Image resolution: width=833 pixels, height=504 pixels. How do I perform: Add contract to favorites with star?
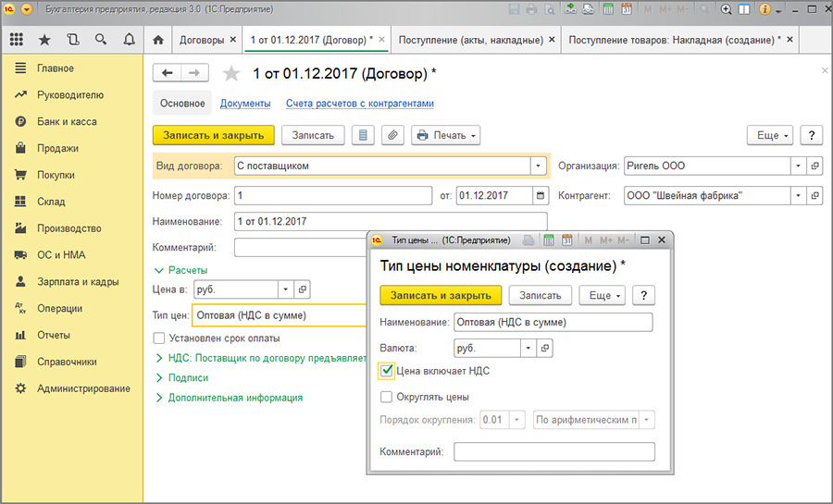(230, 74)
